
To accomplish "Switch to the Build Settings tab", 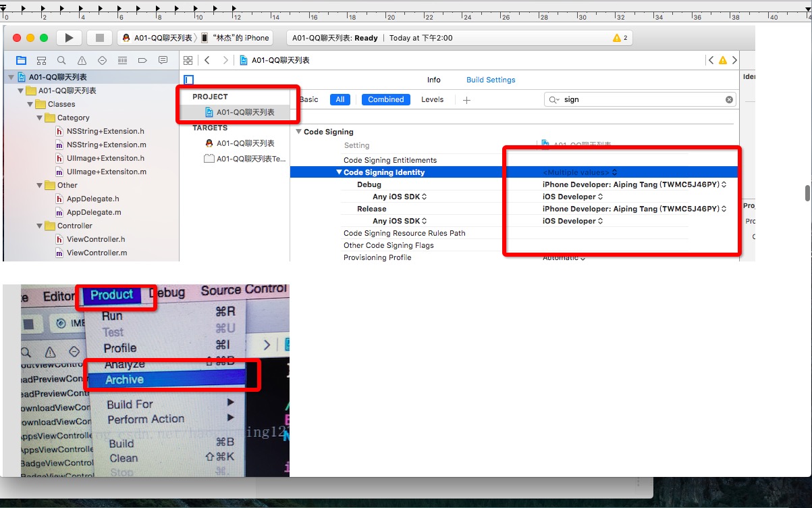I will coord(491,80).
